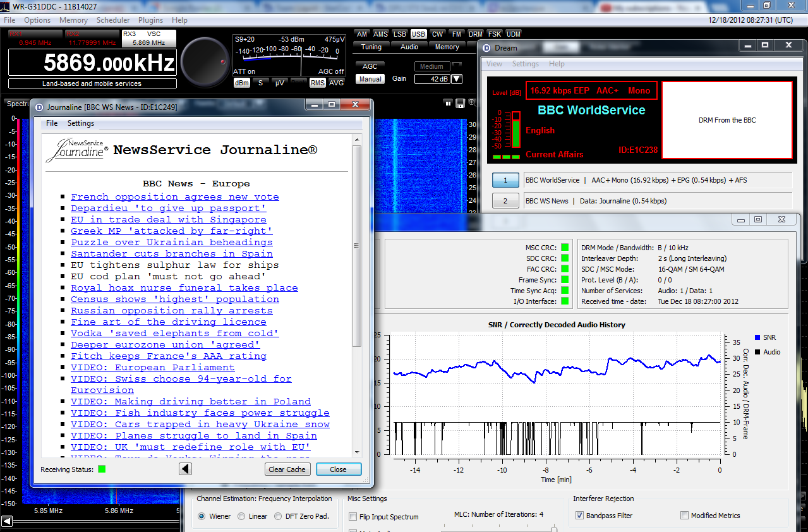Turn the main tuning knob
808x532 pixels.
205,61
